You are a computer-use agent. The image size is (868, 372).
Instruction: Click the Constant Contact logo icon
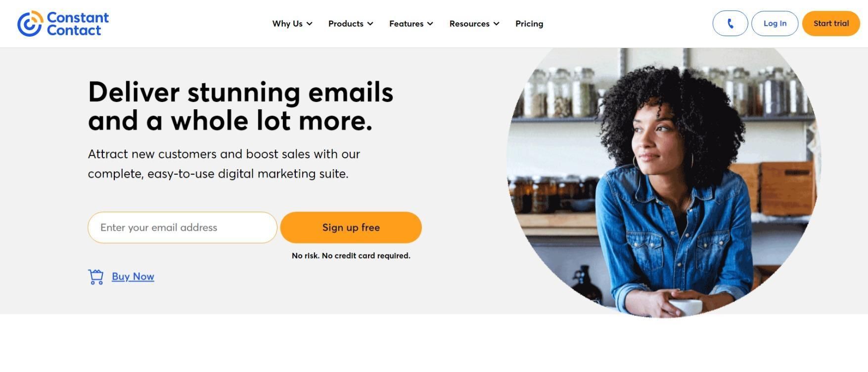pos(30,24)
